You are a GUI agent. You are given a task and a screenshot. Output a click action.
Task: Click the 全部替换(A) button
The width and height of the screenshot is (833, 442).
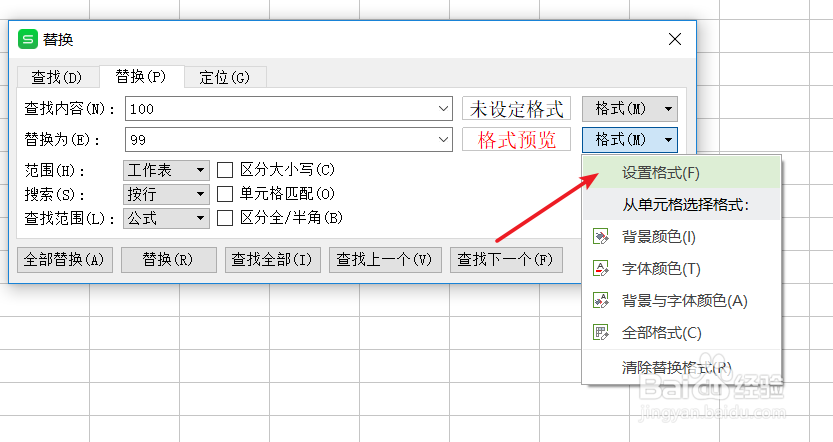pos(65,260)
